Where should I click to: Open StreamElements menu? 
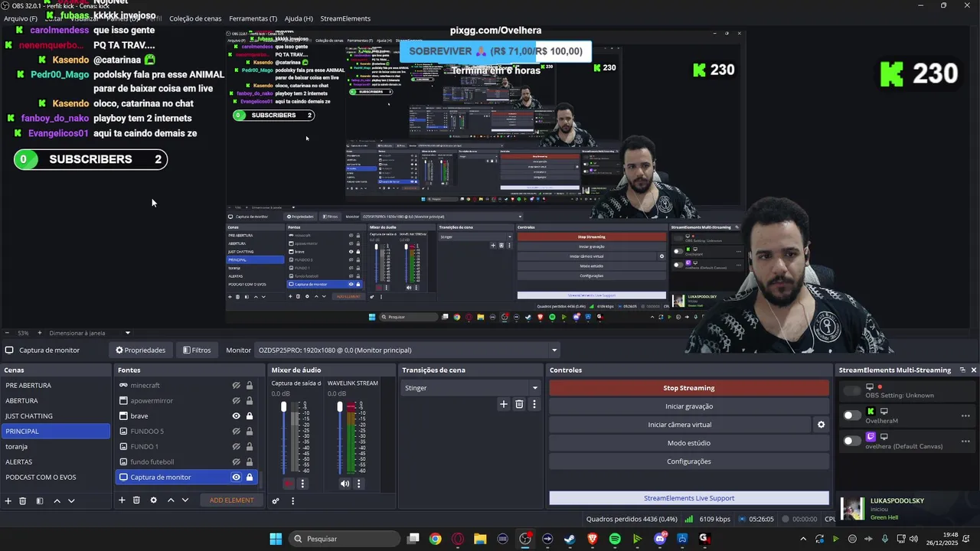pos(345,18)
